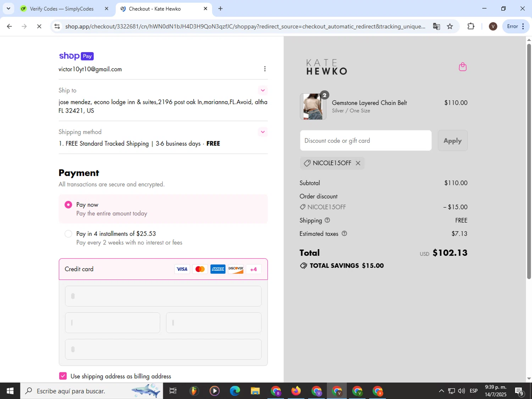Translate this page icon

[437, 26]
